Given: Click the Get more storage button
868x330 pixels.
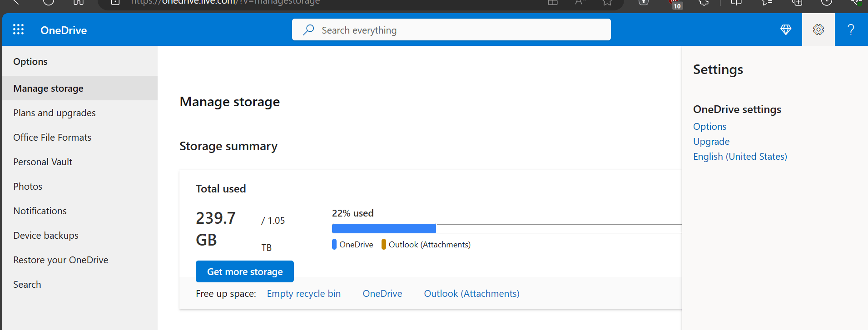Looking at the screenshot, I should point(245,271).
